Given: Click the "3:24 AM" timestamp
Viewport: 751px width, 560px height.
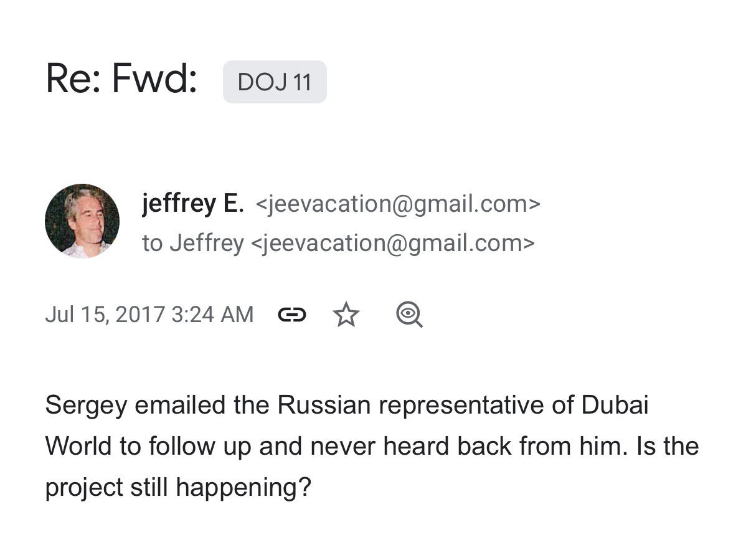Looking at the screenshot, I should pyautogui.click(x=212, y=315).
